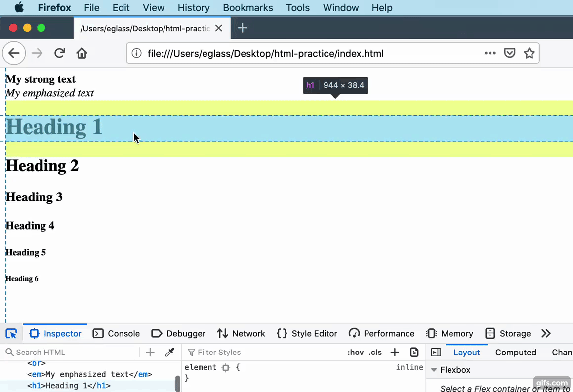The height and width of the screenshot is (392, 573).
Task: Click the Filter Styles field
Action: 263,352
